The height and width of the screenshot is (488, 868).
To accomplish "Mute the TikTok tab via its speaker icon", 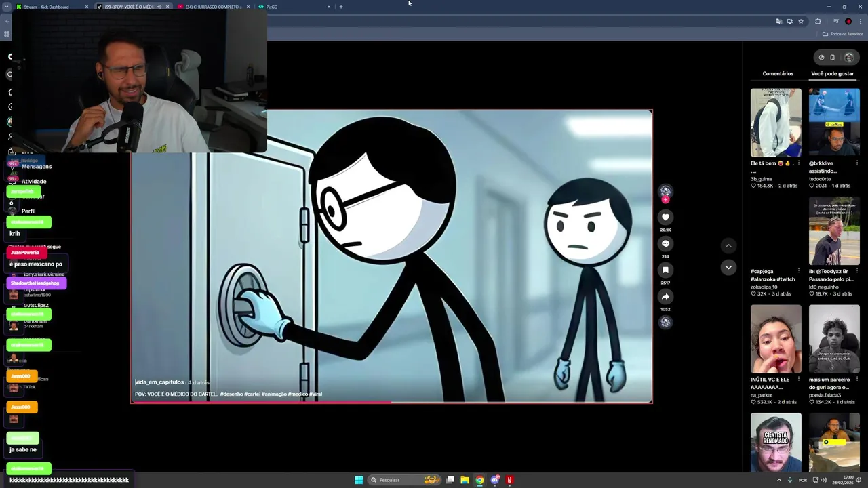I will tap(159, 7).
